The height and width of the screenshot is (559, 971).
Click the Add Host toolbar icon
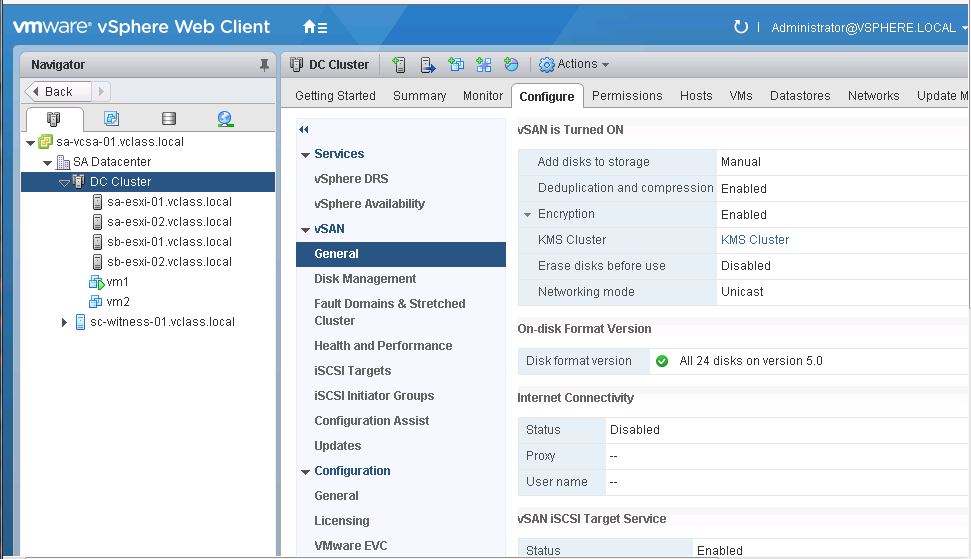tap(399, 64)
